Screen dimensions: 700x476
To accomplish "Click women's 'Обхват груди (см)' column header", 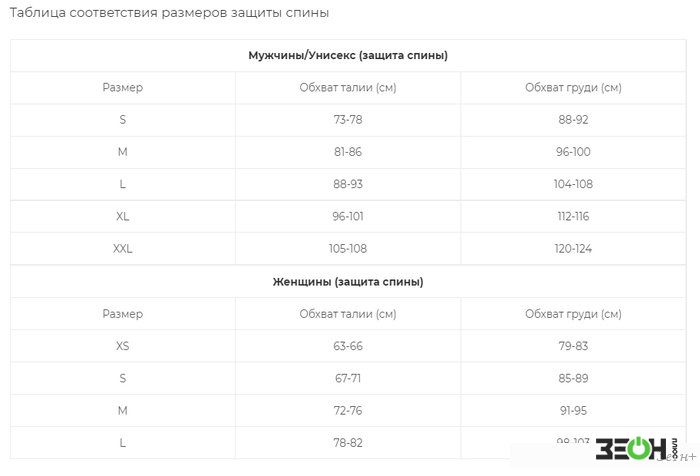I will point(573,314).
